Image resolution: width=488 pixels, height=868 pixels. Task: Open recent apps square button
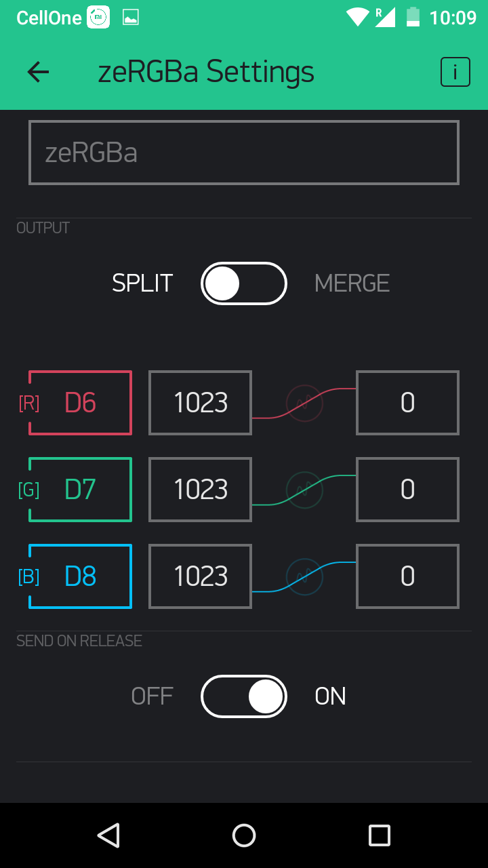pyautogui.click(x=380, y=835)
